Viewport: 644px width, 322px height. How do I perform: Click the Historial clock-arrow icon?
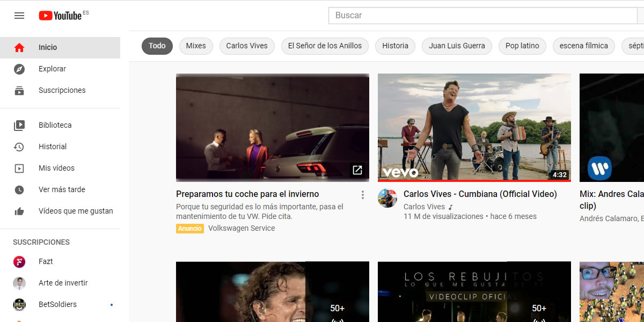pyautogui.click(x=19, y=147)
